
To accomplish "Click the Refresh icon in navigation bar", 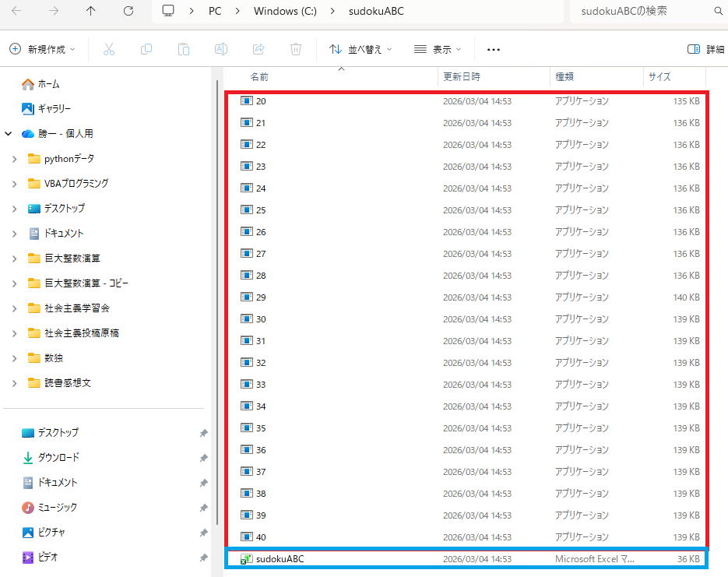I will point(128,12).
